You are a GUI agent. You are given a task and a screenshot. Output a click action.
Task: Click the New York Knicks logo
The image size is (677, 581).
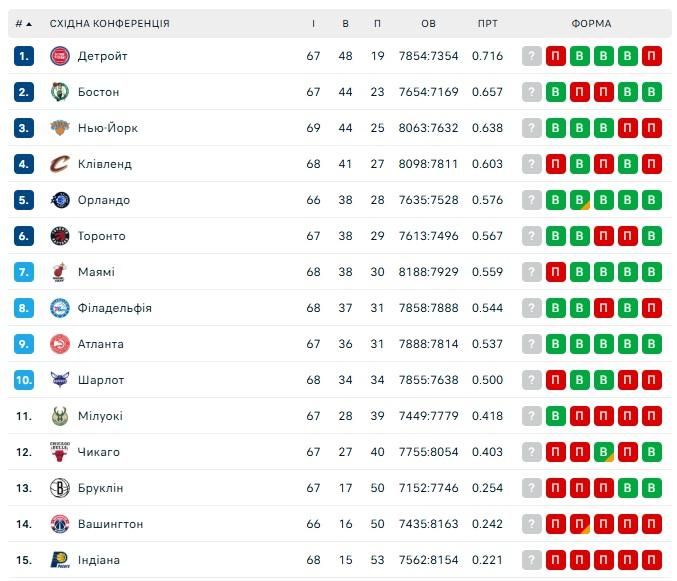(60, 128)
